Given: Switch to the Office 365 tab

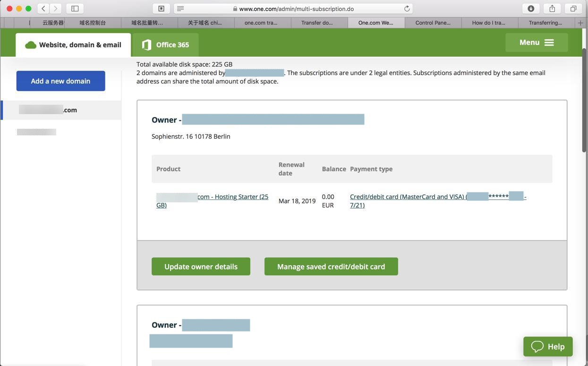Looking at the screenshot, I should pyautogui.click(x=166, y=45).
